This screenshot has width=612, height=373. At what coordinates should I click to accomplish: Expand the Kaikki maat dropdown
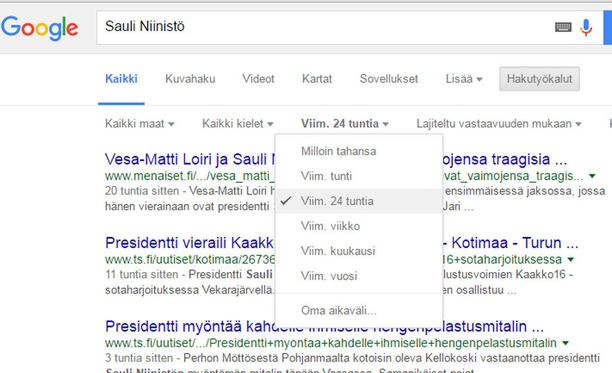140,124
